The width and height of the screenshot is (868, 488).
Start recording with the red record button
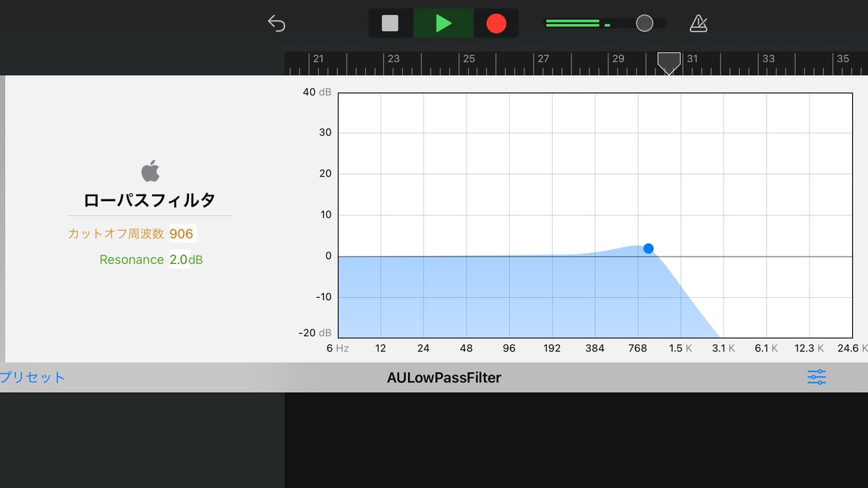coord(496,23)
